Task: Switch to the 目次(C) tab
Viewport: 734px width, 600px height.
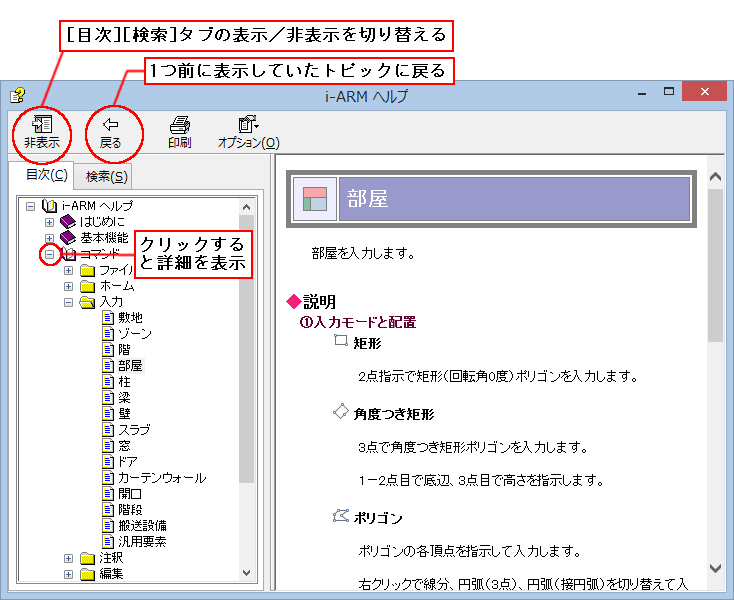Action: 46,176
